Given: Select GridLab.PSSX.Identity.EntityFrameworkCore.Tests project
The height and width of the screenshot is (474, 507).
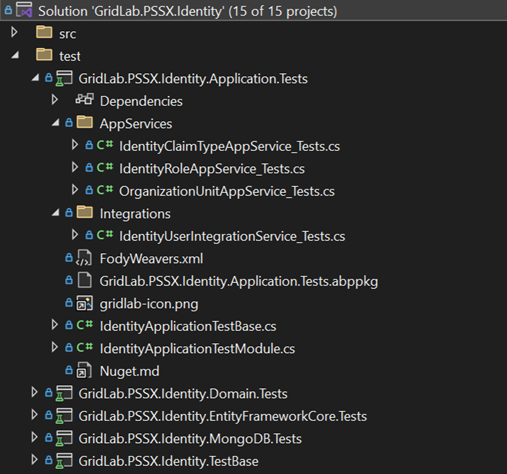Looking at the screenshot, I should (222, 416).
